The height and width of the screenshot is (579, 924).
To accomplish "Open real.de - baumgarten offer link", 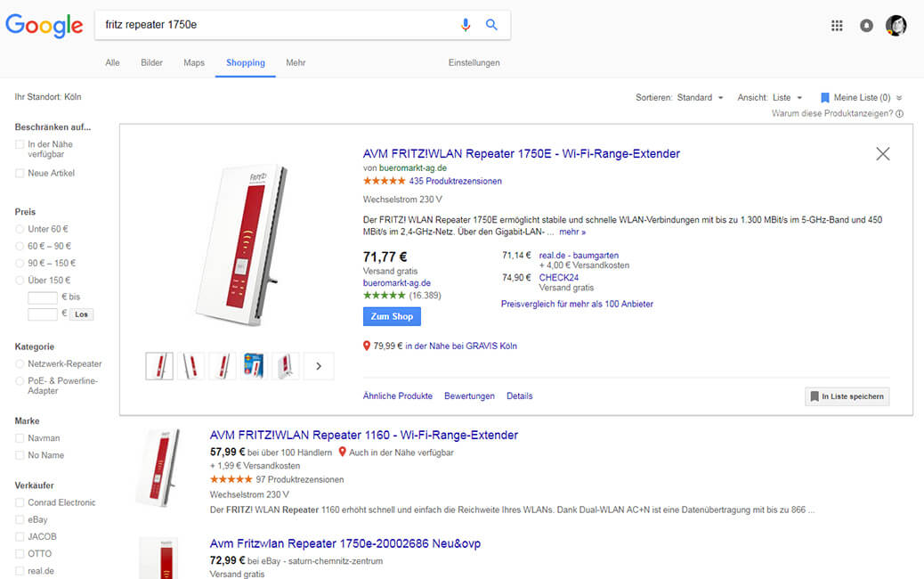I will point(579,256).
